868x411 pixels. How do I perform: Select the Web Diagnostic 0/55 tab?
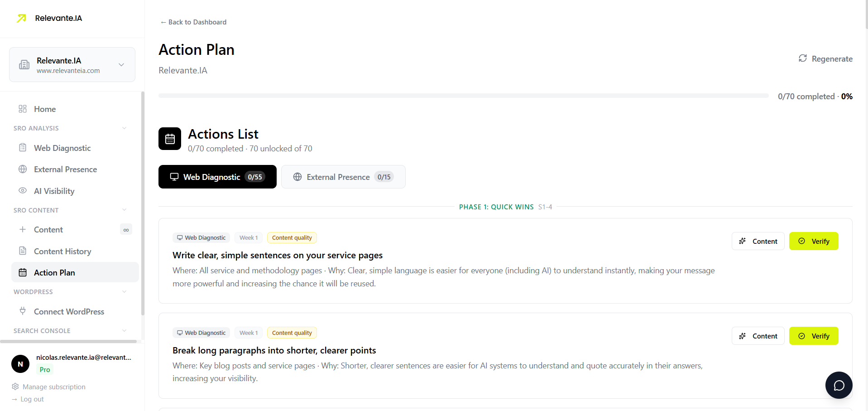217,177
